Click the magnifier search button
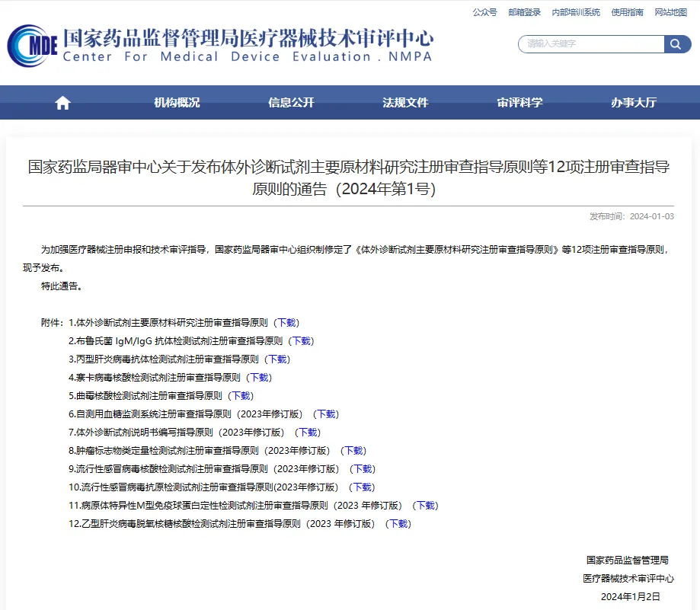 click(x=677, y=44)
